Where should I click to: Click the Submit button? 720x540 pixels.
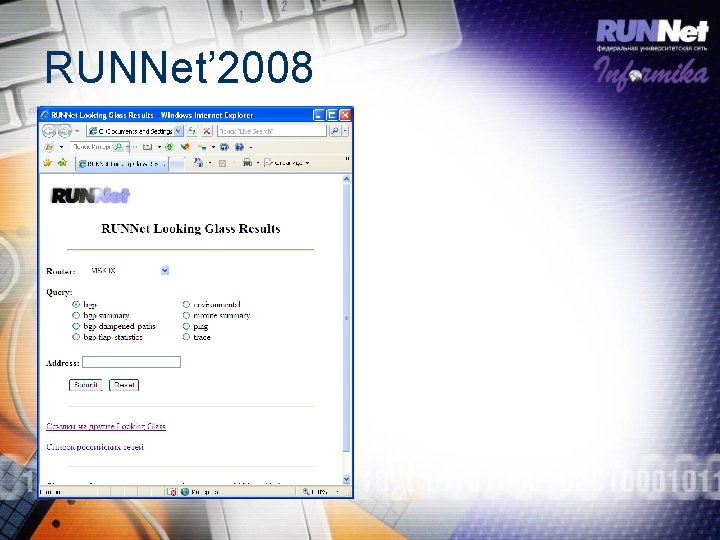point(85,385)
